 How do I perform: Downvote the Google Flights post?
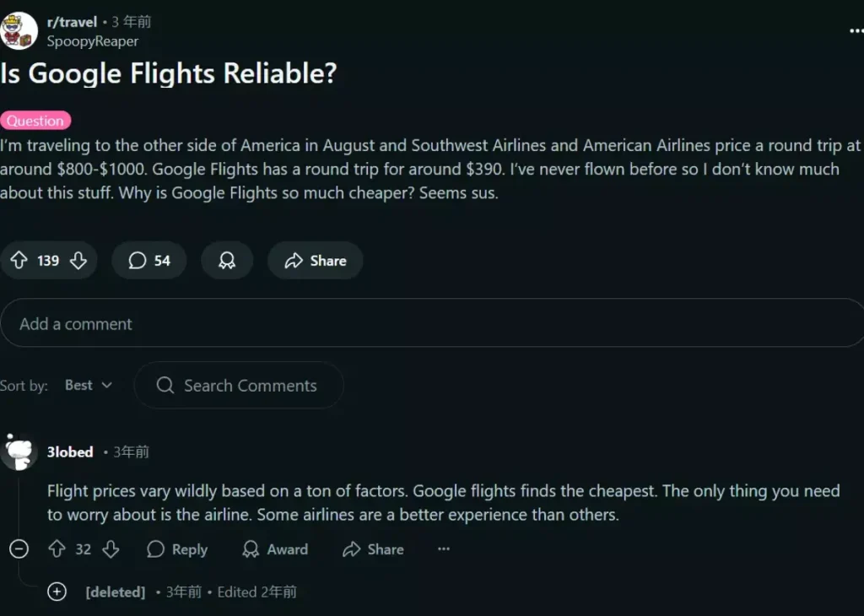[78, 261]
